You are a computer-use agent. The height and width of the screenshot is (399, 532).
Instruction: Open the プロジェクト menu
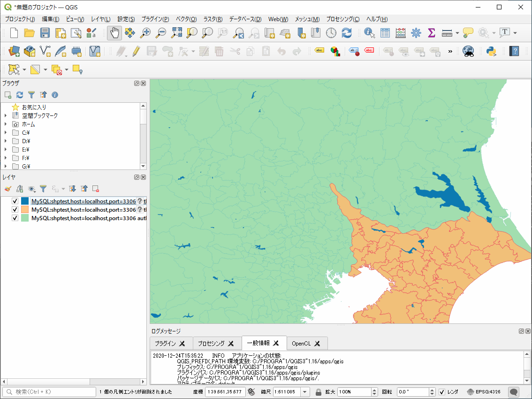click(20, 19)
